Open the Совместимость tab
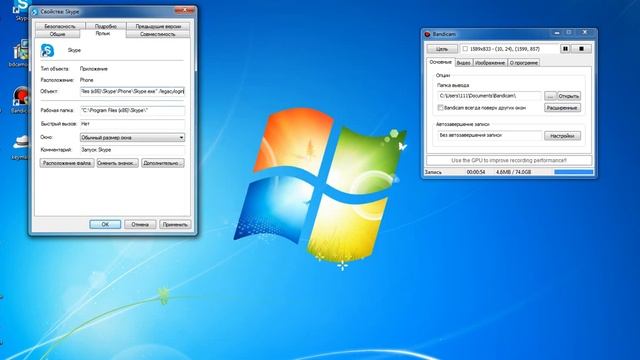640x360 pixels. click(x=158, y=34)
